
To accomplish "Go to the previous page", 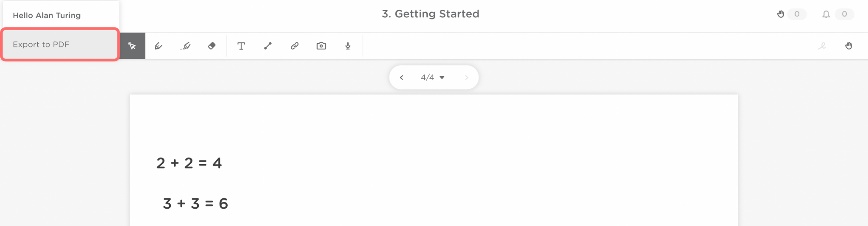I will pos(401,77).
